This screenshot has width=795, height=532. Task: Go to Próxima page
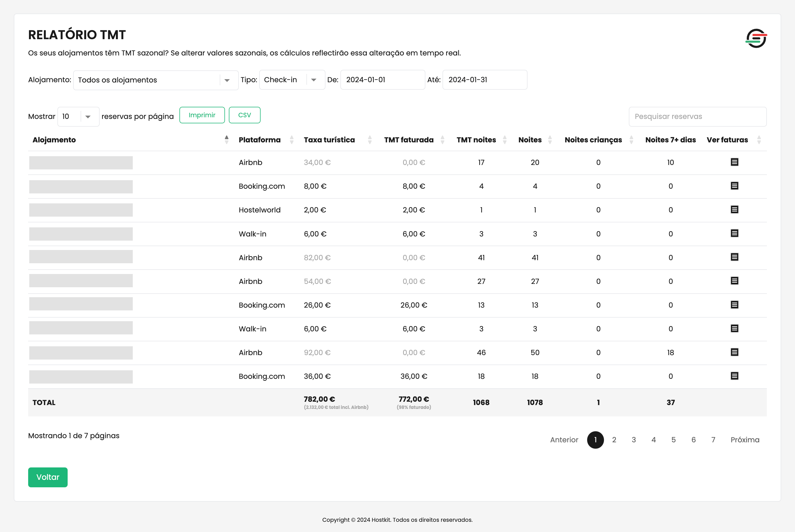(745, 440)
